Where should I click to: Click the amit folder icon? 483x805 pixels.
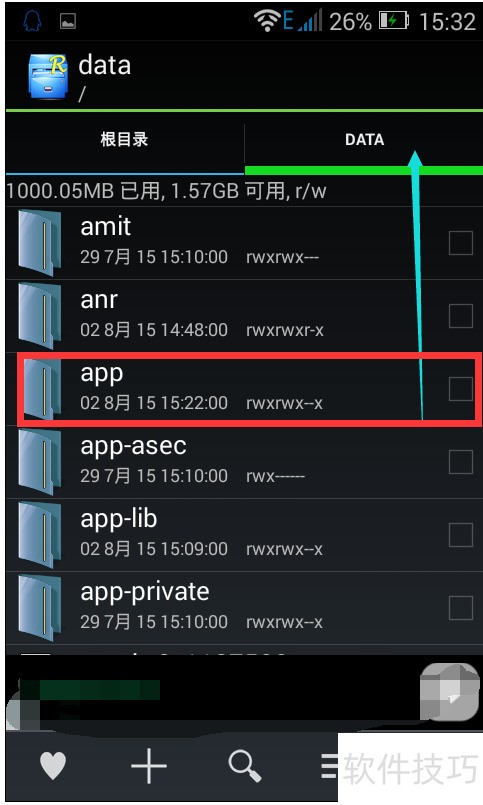40,243
